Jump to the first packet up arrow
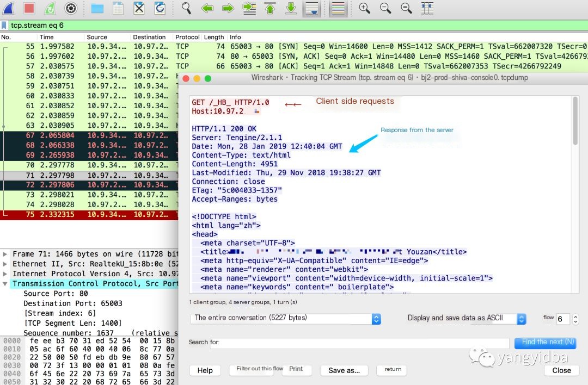Image resolution: width=588 pixels, height=385 pixels. pyautogui.click(x=270, y=8)
